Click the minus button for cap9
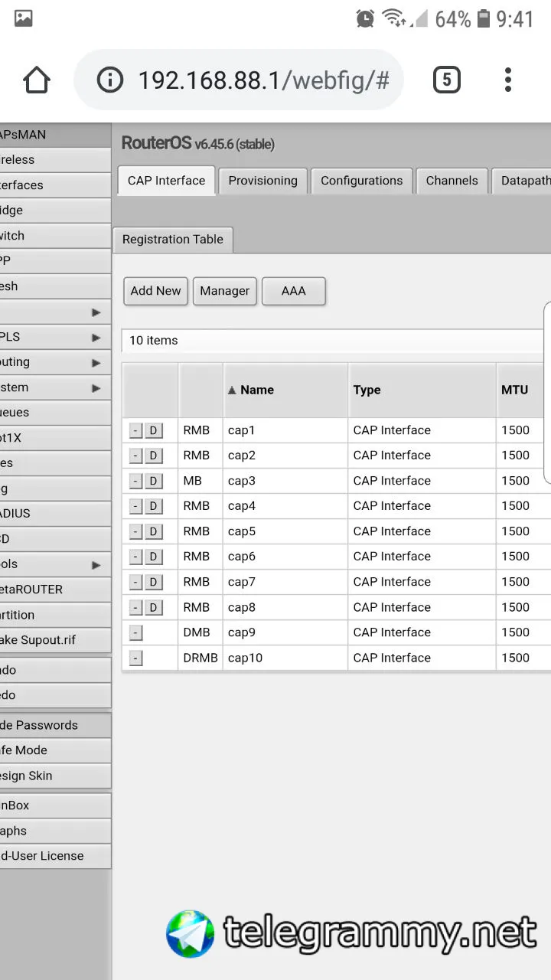Image resolution: width=551 pixels, height=980 pixels. [135, 633]
